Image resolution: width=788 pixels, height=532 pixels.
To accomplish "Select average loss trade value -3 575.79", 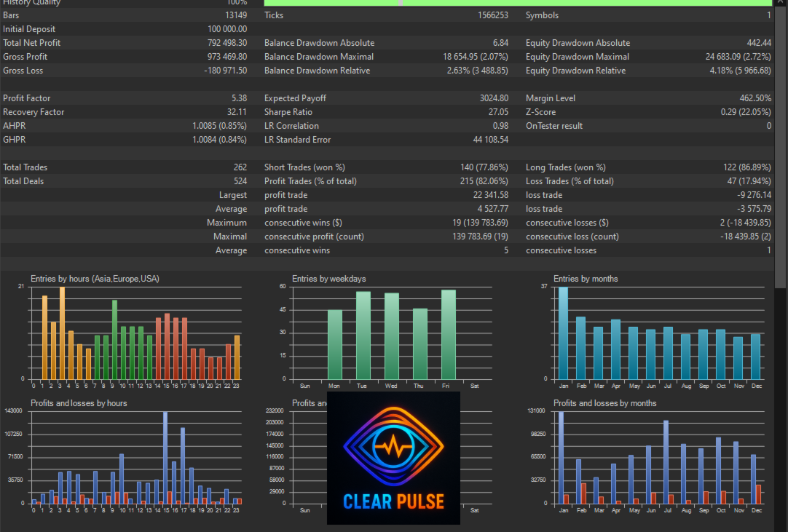I will [x=754, y=208].
